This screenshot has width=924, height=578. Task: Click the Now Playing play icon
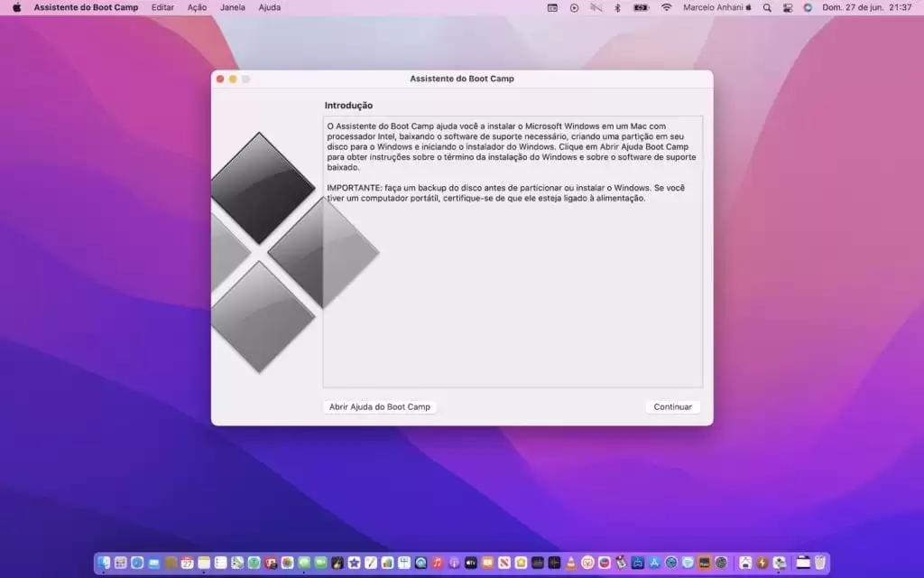pyautogui.click(x=574, y=7)
